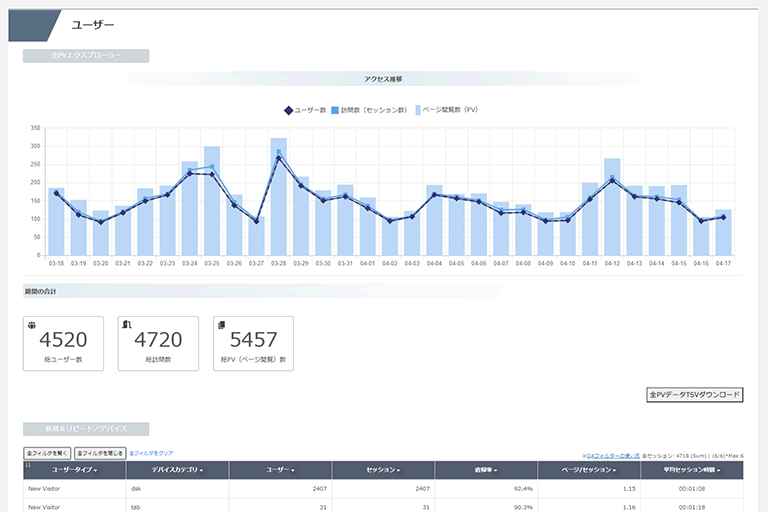Viewport: 768px width, 512px height.
Task: Click the 総PV card icon
Action: click(x=222, y=325)
